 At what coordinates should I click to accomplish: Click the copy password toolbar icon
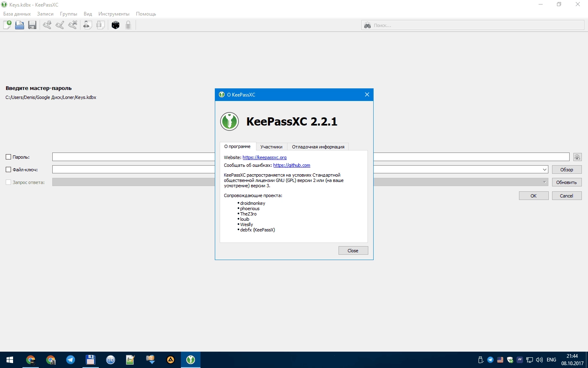pyautogui.click(x=100, y=25)
